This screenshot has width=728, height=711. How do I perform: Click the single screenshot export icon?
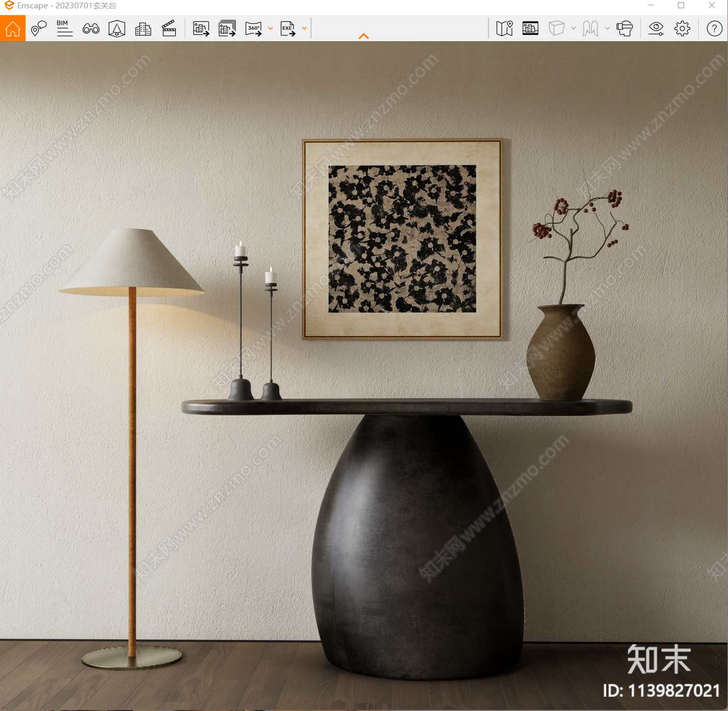(201, 28)
